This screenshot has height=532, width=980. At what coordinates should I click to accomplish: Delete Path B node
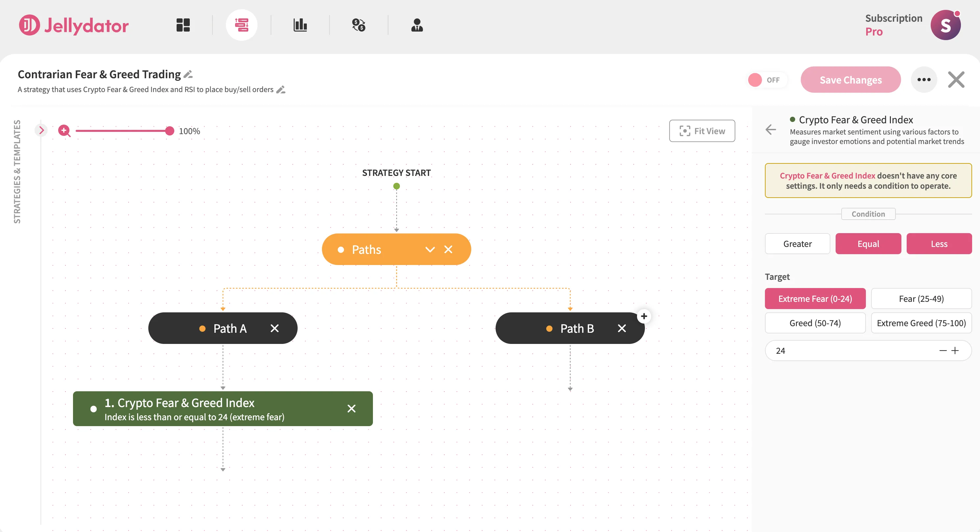(x=622, y=328)
